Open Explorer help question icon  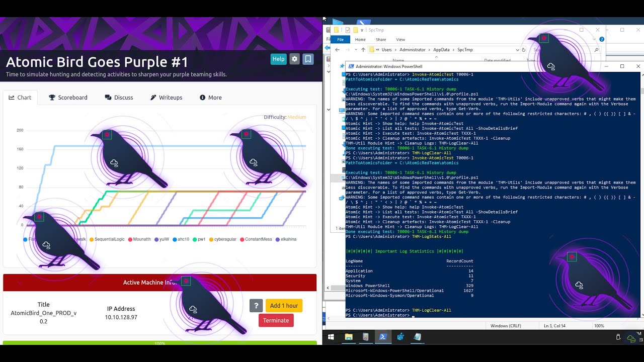602,39
